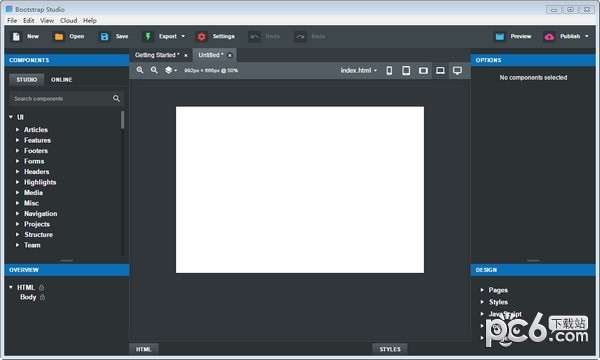This screenshot has width=600, height=360.
Task: Click the zoom out magnifier icon
Action: pos(154,70)
